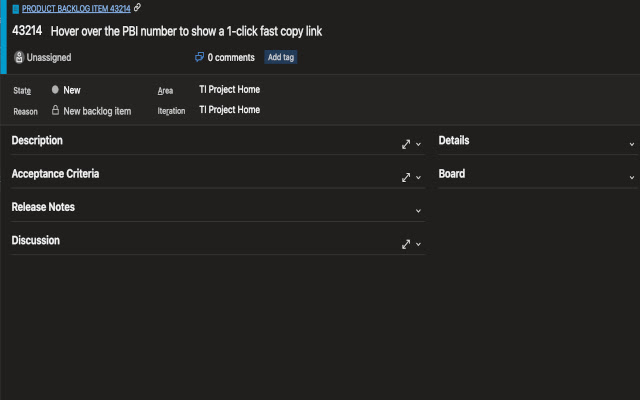Collapse the Discussion section chevron
This screenshot has width=640, height=400.
click(x=418, y=244)
